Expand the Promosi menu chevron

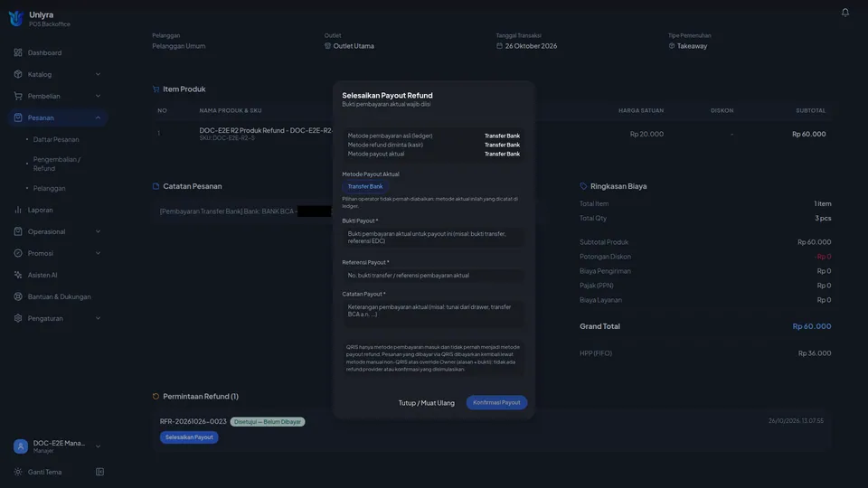click(x=98, y=253)
